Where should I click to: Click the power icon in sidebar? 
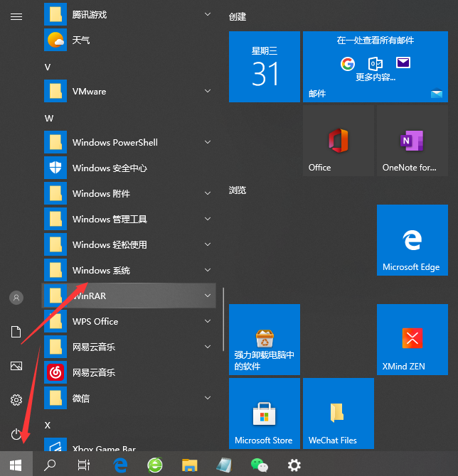(x=16, y=433)
